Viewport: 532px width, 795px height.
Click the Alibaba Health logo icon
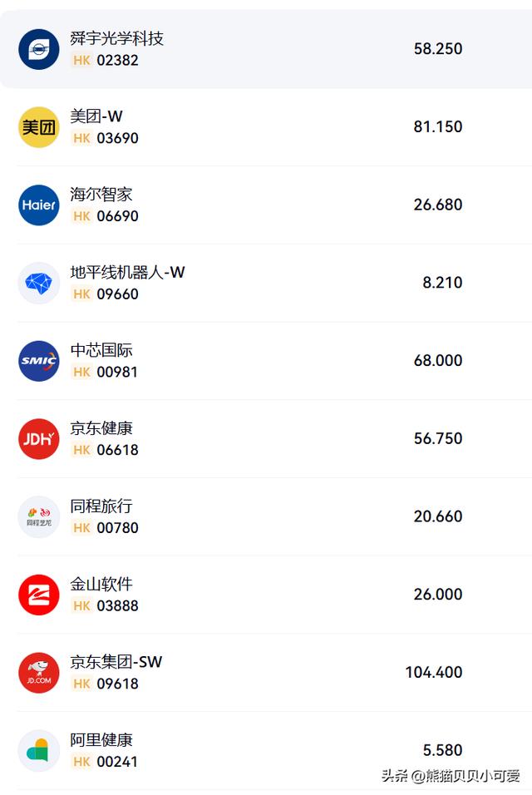tap(39, 751)
